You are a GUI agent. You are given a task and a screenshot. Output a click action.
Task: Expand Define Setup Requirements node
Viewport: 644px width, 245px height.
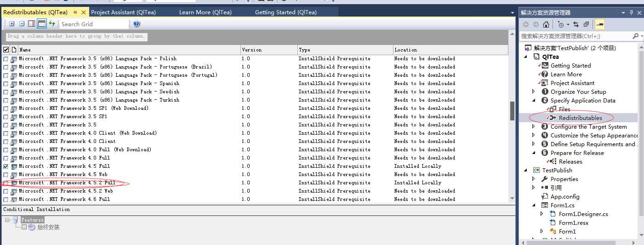click(534, 144)
